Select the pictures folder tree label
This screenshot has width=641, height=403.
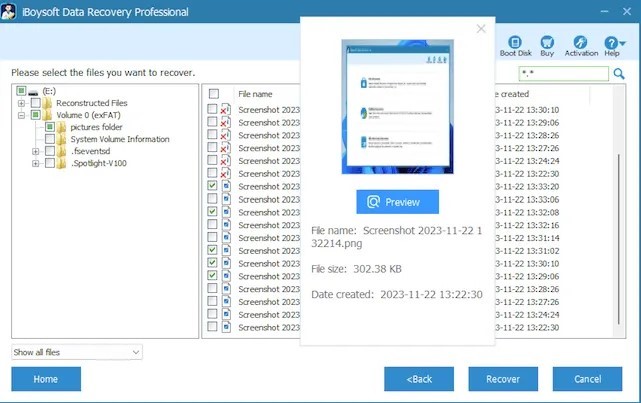[96, 127]
